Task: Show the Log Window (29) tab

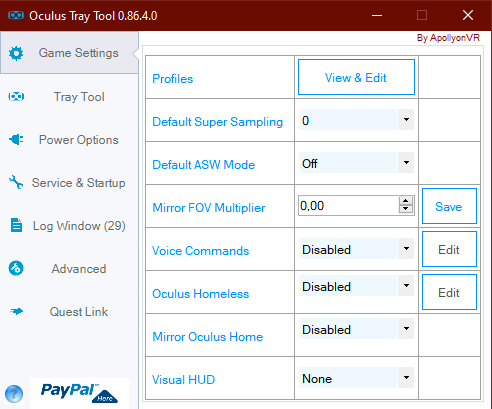Action: click(69, 226)
